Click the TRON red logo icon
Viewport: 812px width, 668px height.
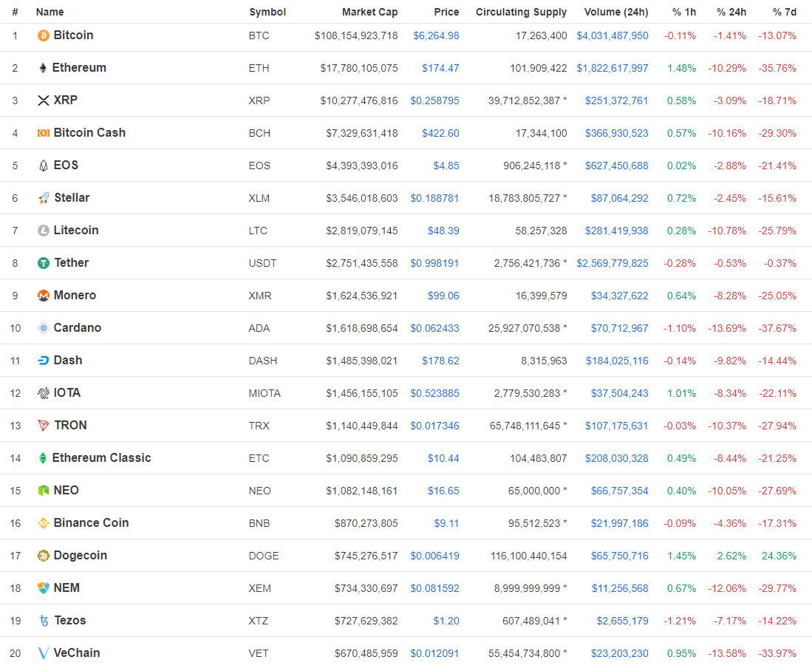44,426
